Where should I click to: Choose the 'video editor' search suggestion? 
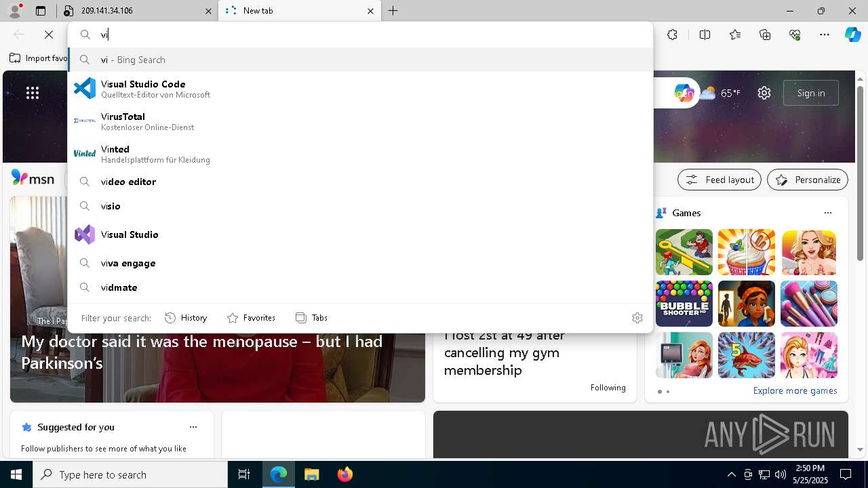360,182
